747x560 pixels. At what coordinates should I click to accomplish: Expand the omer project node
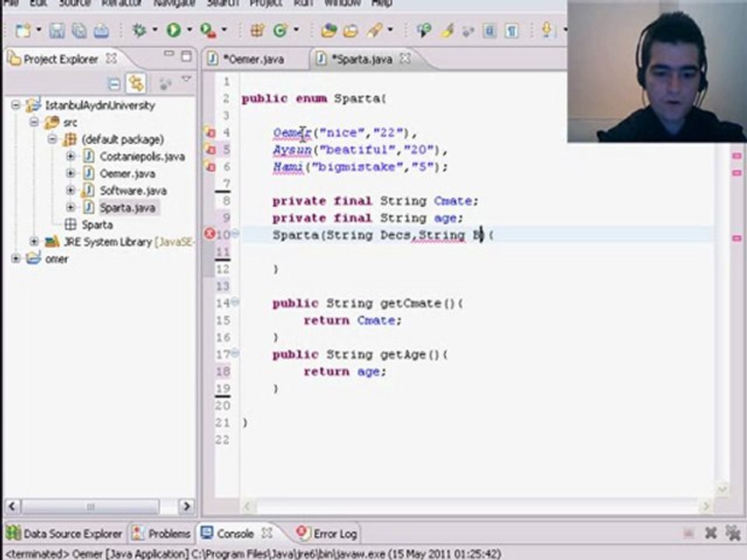pyautogui.click(x=16, y=258)
